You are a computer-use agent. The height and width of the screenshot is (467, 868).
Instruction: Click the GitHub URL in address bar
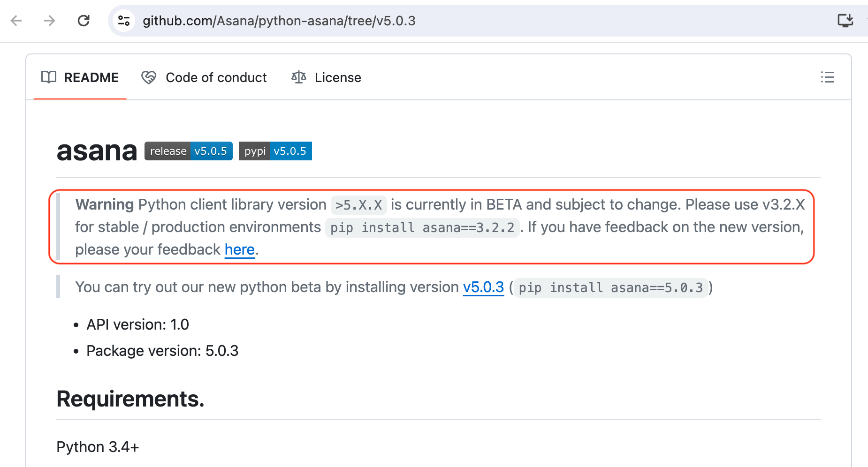point(279,21)
